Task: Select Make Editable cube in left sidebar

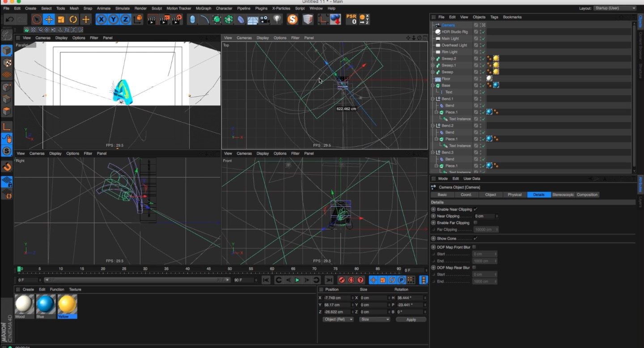Action: [7, 51]
